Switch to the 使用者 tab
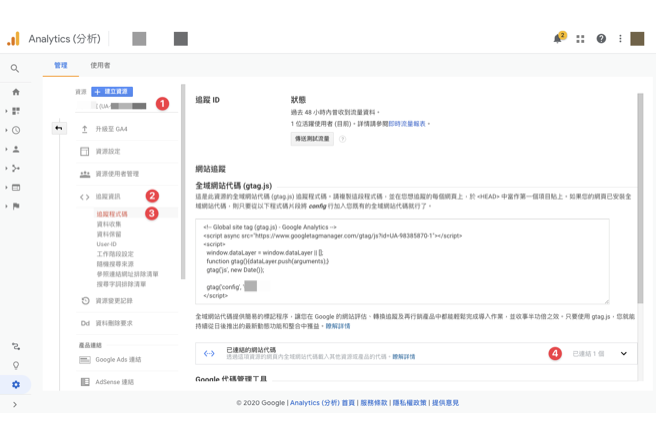 (x=100, y=66)
